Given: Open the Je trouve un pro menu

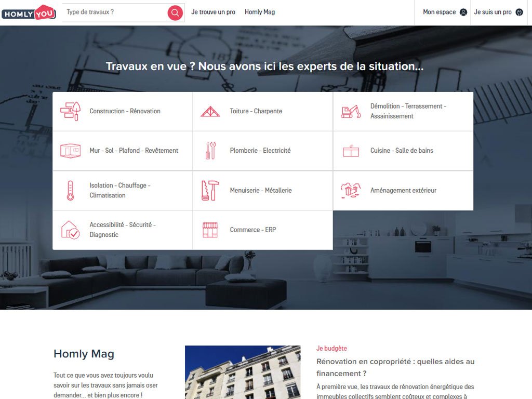Looking at the screenshot, I should click(213, 12).
